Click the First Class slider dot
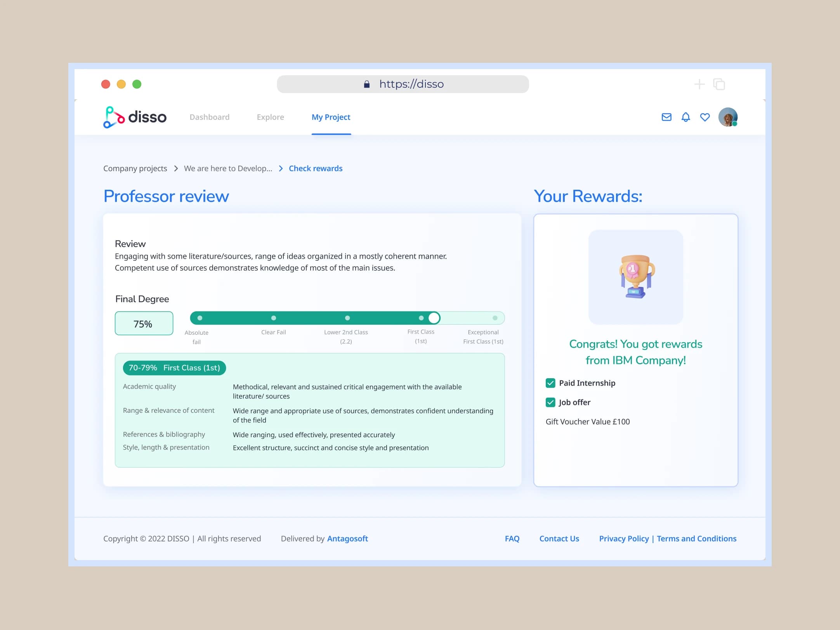Viewport: 840px width, 630px height. (421, 318)
